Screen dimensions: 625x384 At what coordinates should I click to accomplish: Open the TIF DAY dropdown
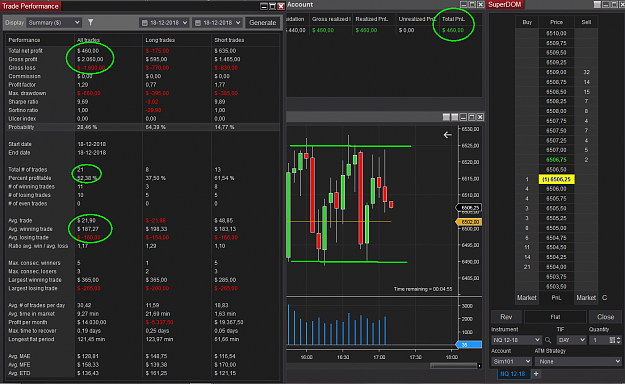tap(571, 340)
